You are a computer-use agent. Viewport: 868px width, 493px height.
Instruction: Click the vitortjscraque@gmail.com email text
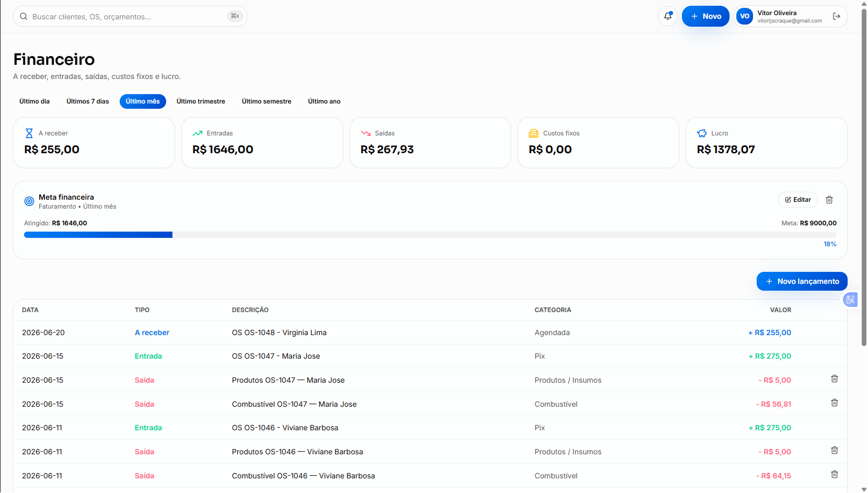[x=790, y=21]
